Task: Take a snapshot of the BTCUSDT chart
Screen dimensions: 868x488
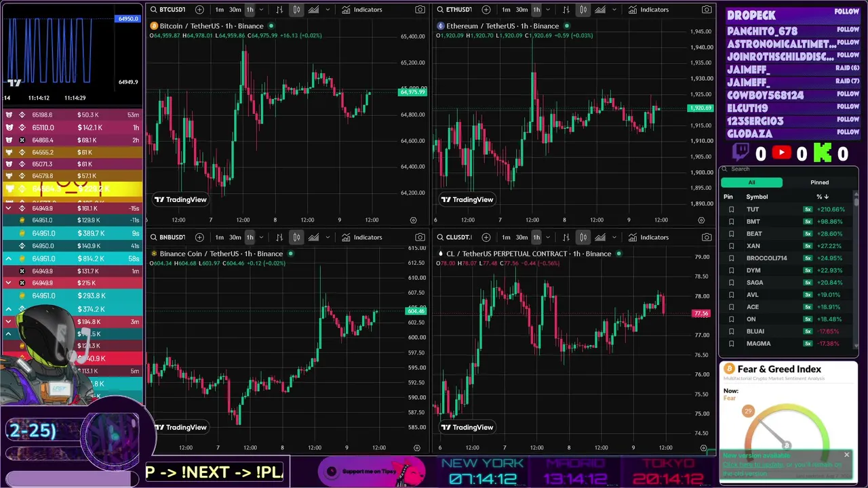Action: 420,9
